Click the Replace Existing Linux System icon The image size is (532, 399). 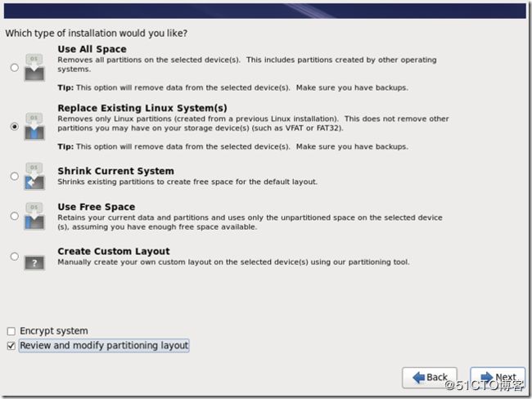34,127
